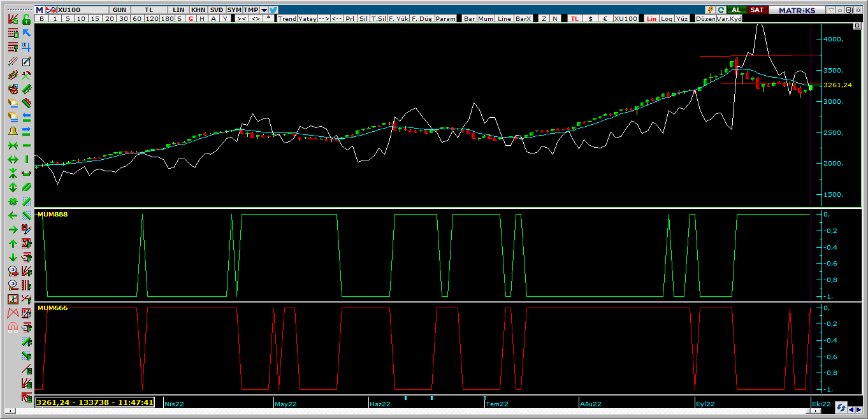Click the green AL buy button

[736, 10]
